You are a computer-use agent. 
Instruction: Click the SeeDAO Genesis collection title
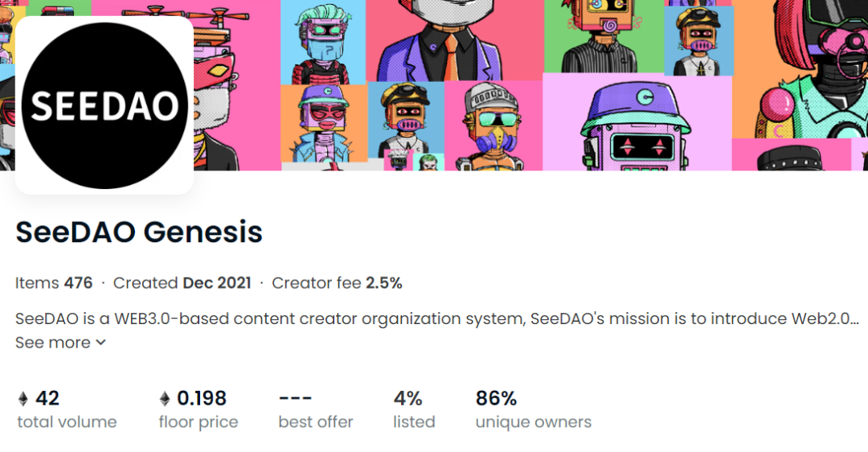(139, 232)
